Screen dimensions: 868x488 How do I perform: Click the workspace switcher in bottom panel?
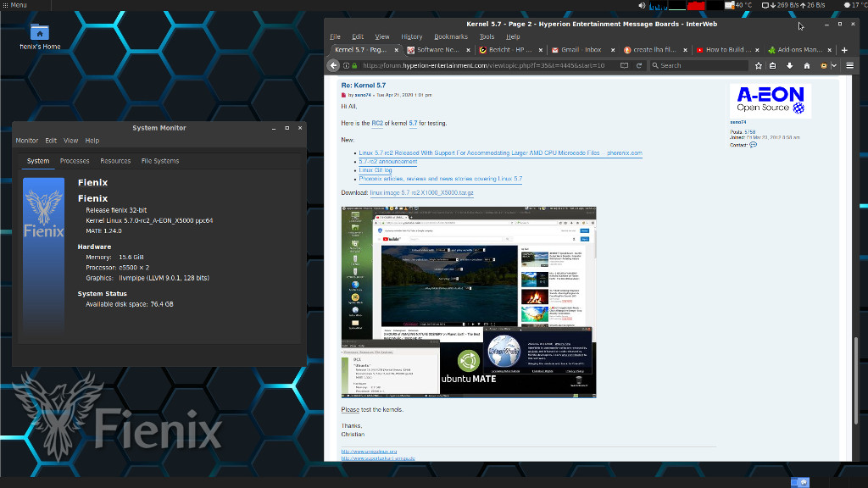[x=800, y=482]
